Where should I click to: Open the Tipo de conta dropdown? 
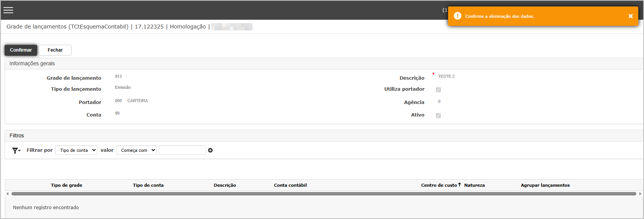(76, 150)
